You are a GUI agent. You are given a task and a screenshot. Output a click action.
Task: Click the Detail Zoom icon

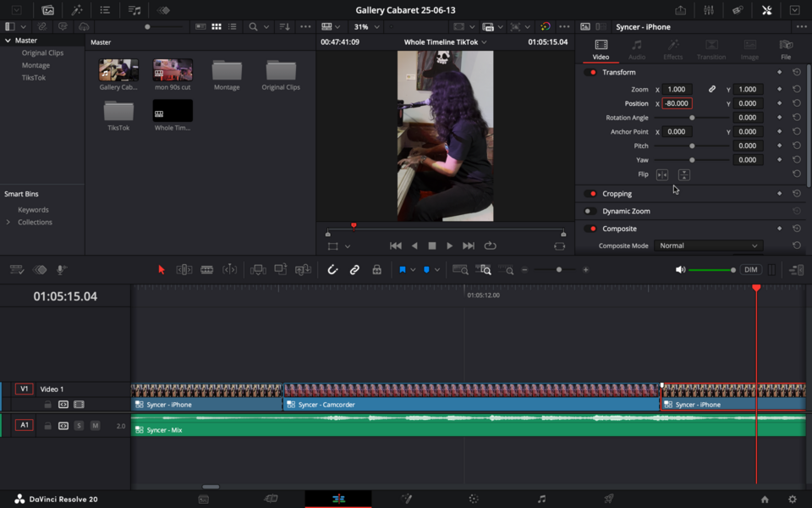pyautogui.click(x=484, y=269)
